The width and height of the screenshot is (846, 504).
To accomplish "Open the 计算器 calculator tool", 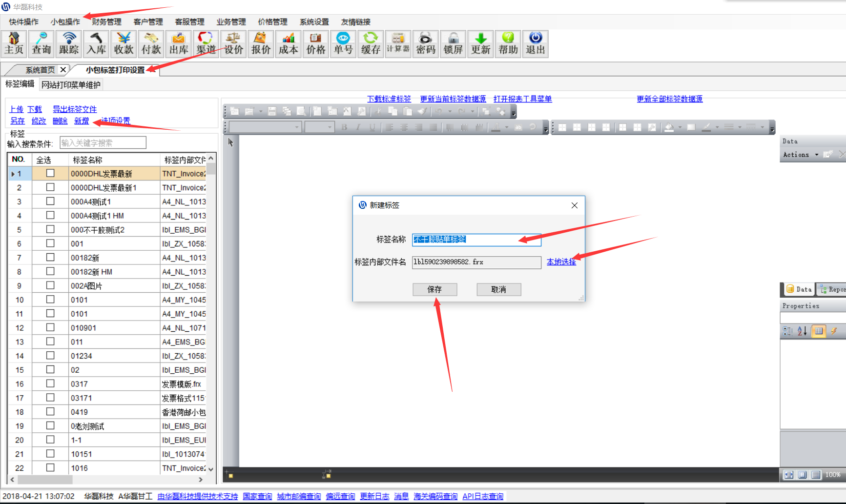I will (x=398, y=43).
